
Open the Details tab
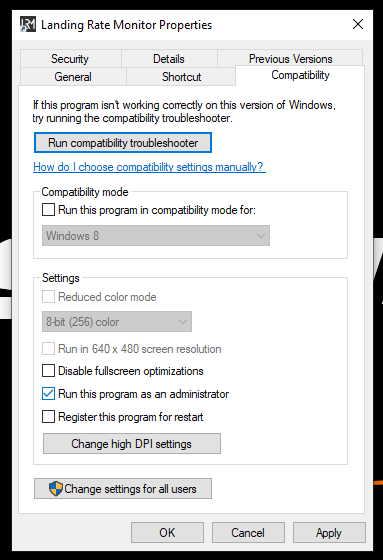coord(169,59)
